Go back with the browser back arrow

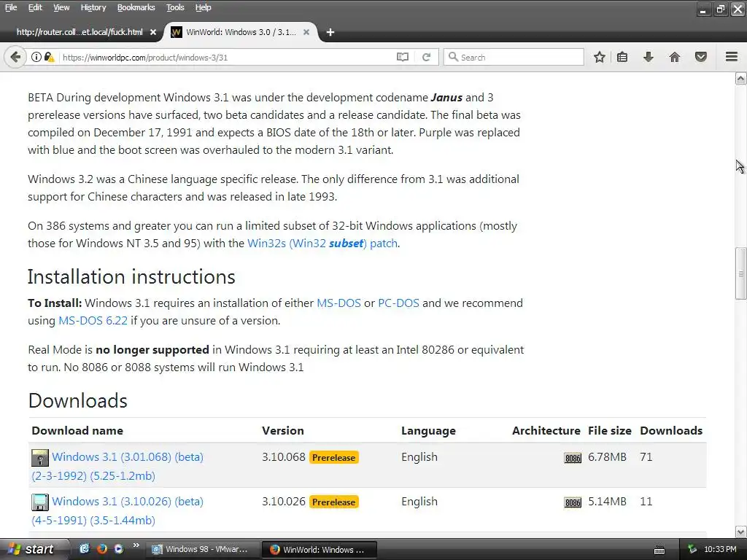(15, 57)
